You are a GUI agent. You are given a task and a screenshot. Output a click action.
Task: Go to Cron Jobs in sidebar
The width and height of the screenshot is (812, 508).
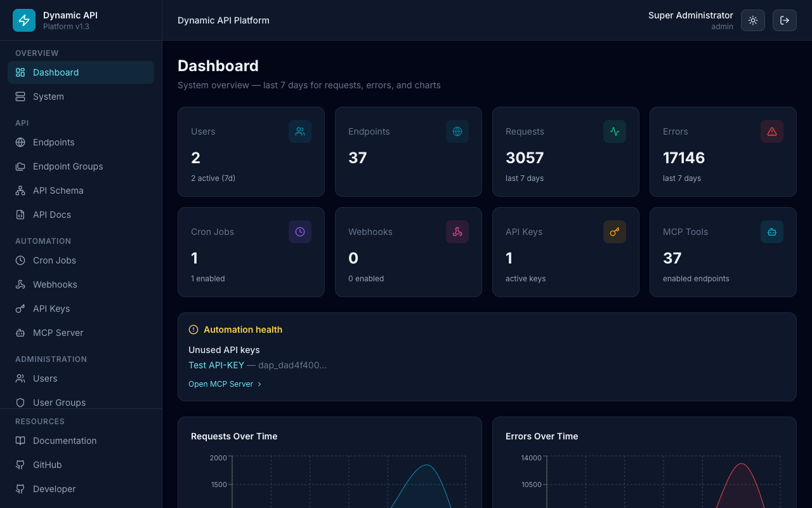pos(81,260)
